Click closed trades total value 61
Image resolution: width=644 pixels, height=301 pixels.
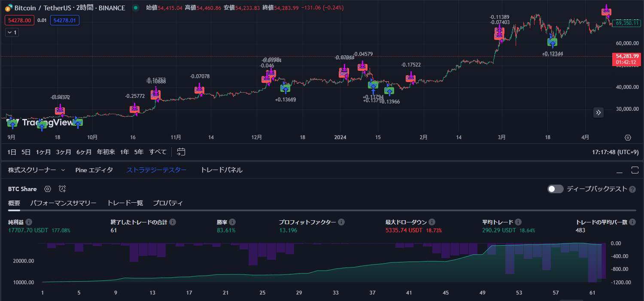click(x=114, y=231)
